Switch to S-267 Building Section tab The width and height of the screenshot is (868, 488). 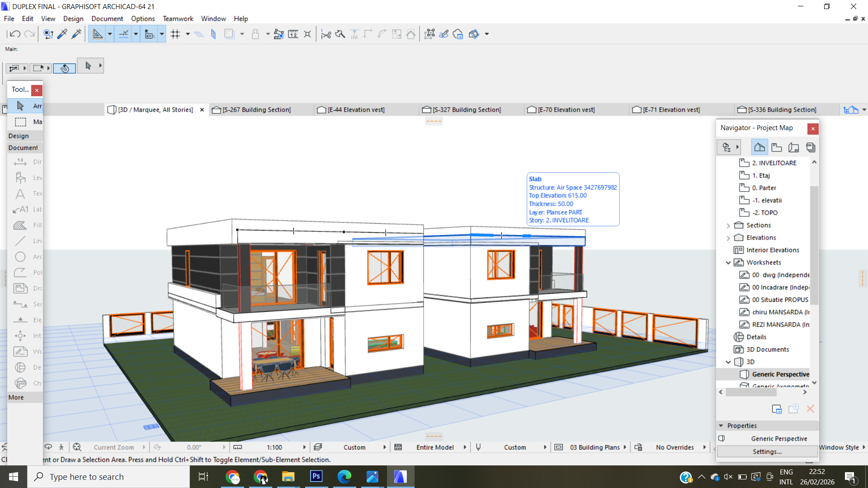click(x=256, y=110)
